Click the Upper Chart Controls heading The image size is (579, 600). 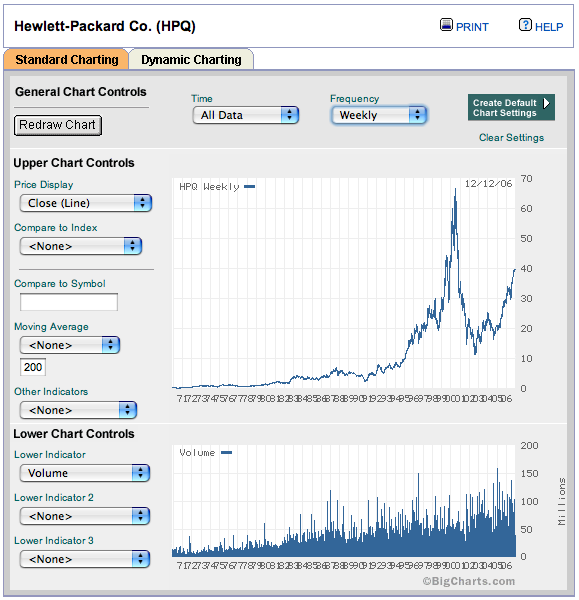click(x=74, y=163)
